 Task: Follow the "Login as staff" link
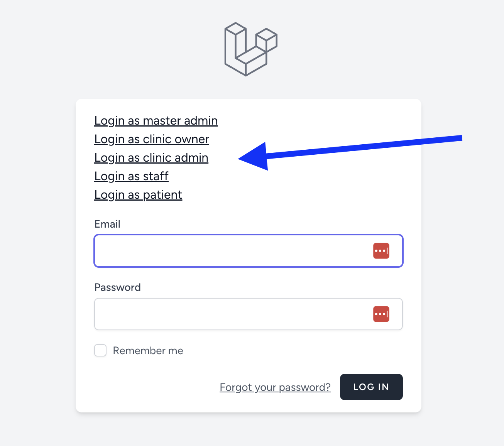(132, 176)
